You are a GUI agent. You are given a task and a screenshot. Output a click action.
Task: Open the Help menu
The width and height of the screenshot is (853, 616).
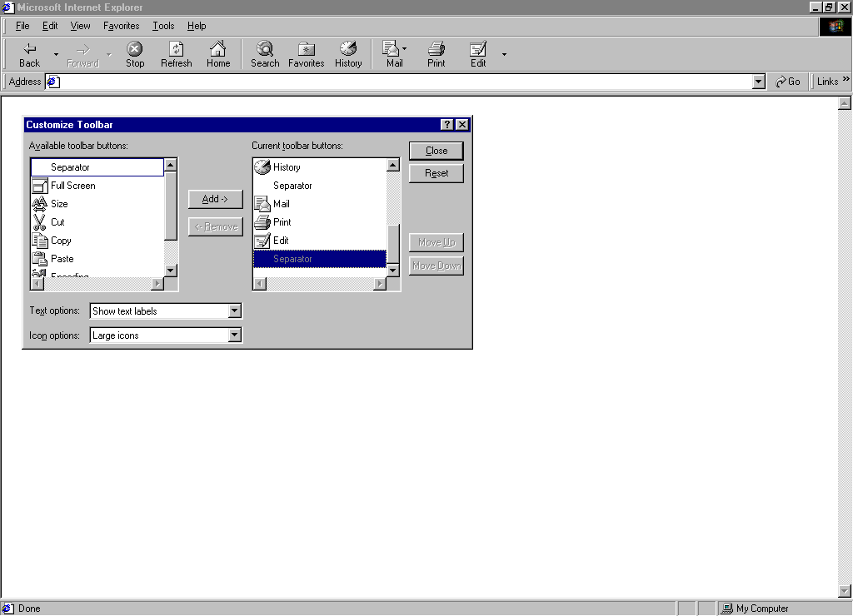(x=197, y=26)
